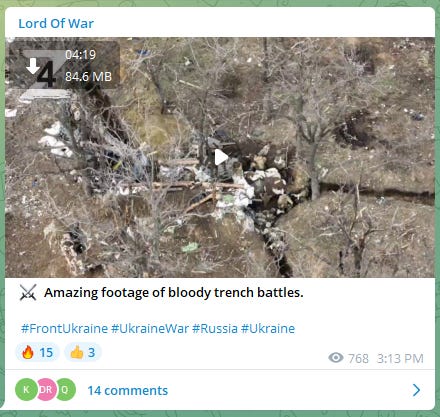
Task: Download the 84.6 MB video
Action: (x=33, y=66)
